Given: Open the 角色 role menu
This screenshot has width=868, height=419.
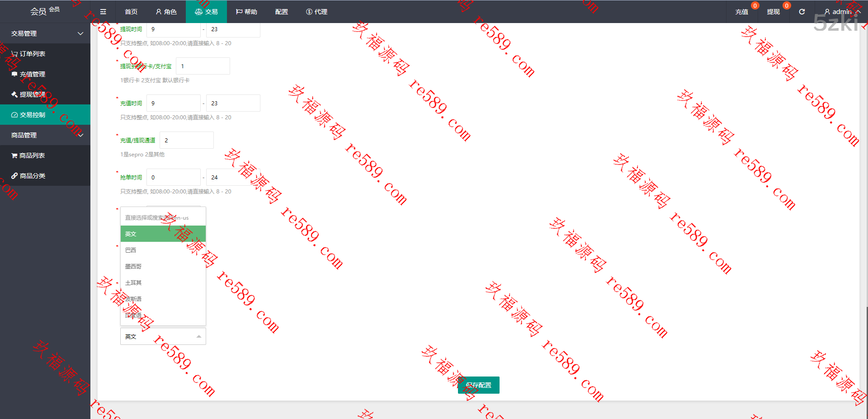Looking at the screenshot, I should [166, 12].
